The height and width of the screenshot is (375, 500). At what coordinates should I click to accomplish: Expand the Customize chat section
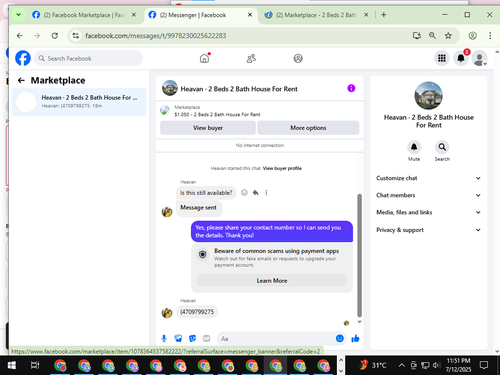click(x=429, y=178)
